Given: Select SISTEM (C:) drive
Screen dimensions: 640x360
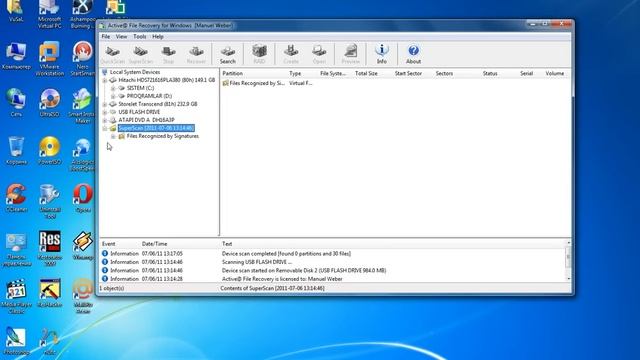Looking at the screenshot, I should 140,88.
